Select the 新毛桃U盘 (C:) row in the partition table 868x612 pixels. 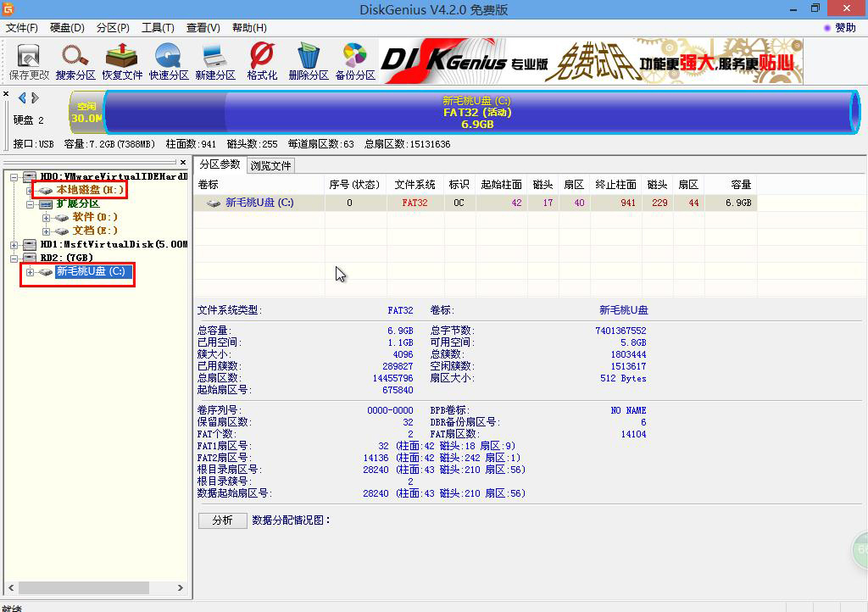click(x=475, y=203)
